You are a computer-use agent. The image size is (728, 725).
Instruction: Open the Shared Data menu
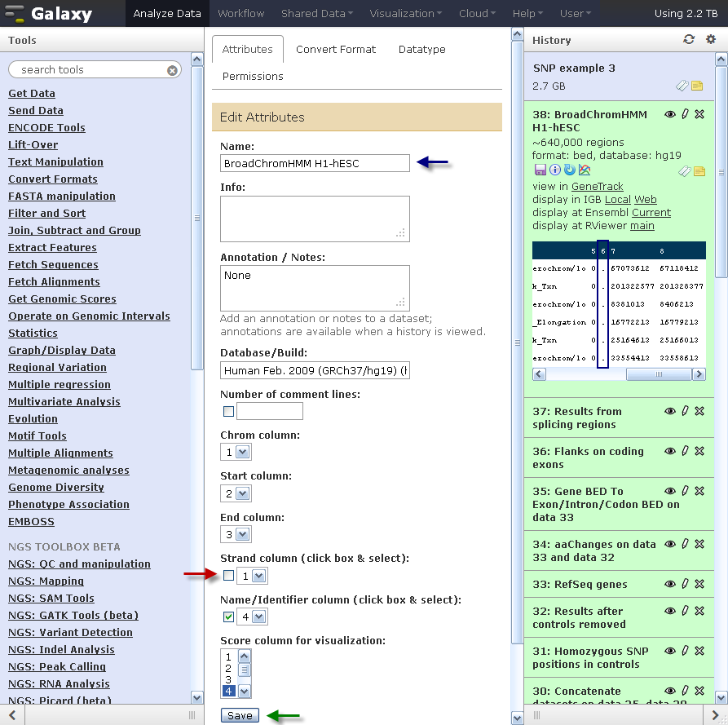[316, 14]
